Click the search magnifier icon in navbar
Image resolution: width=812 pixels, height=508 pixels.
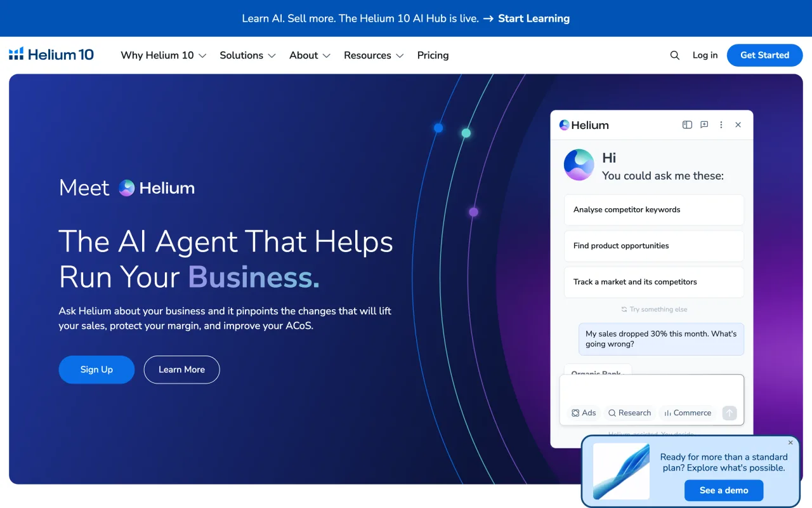(x=675, y=55)
